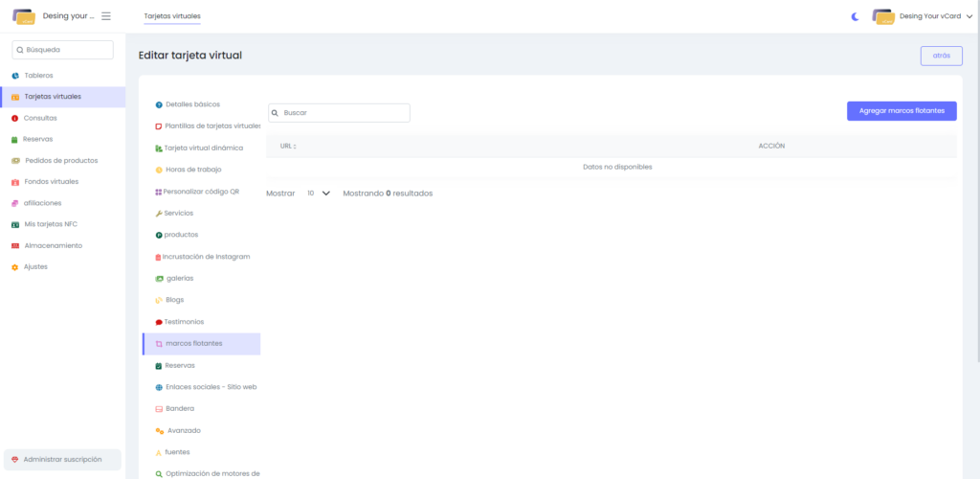Select the Personalizar código QR icon

click(159, 192)
